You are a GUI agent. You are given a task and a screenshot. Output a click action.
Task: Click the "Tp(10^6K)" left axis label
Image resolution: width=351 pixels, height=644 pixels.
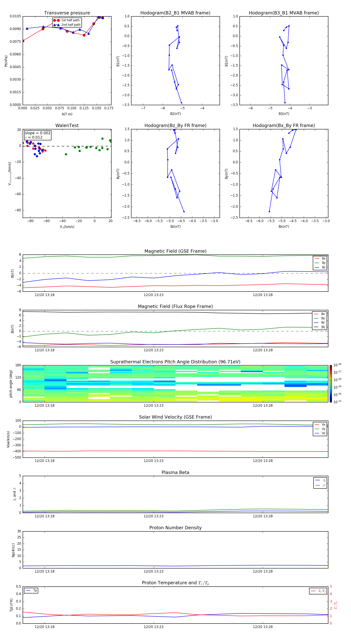(x=11, y=605)
